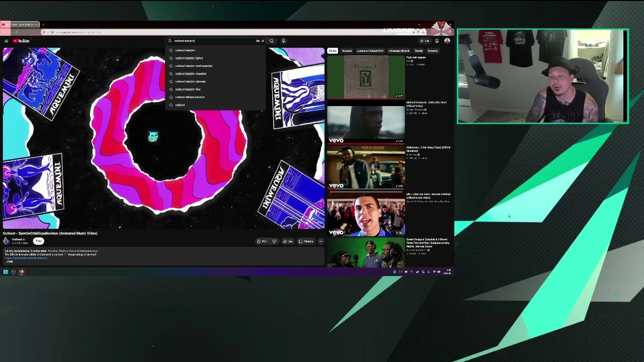This screenshot has width=644, height=362.
Task: Choose the suggestion "outkast babylon lyrics"
Action: (215, 58)
